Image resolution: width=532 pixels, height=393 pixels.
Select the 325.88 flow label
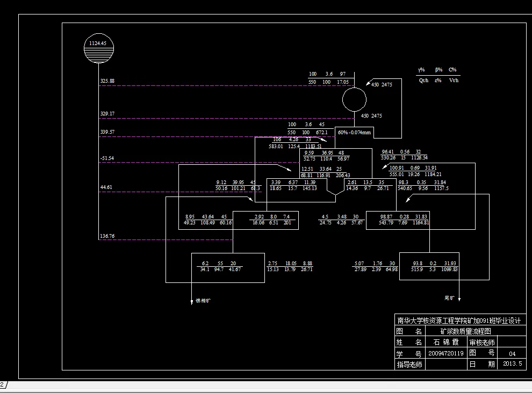click(x=107, y=81)
